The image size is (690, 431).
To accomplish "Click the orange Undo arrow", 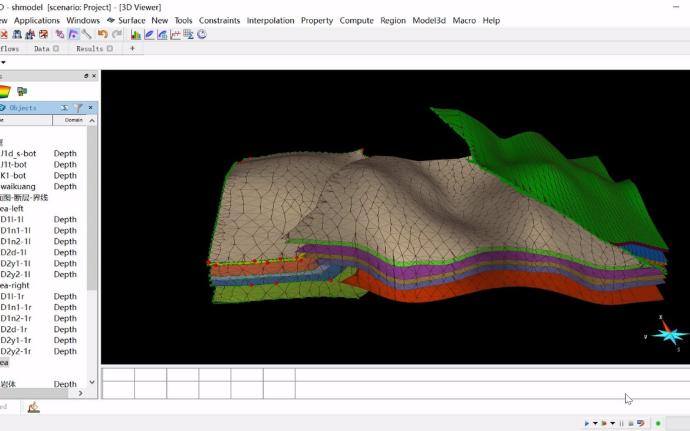I will point(103,34).
